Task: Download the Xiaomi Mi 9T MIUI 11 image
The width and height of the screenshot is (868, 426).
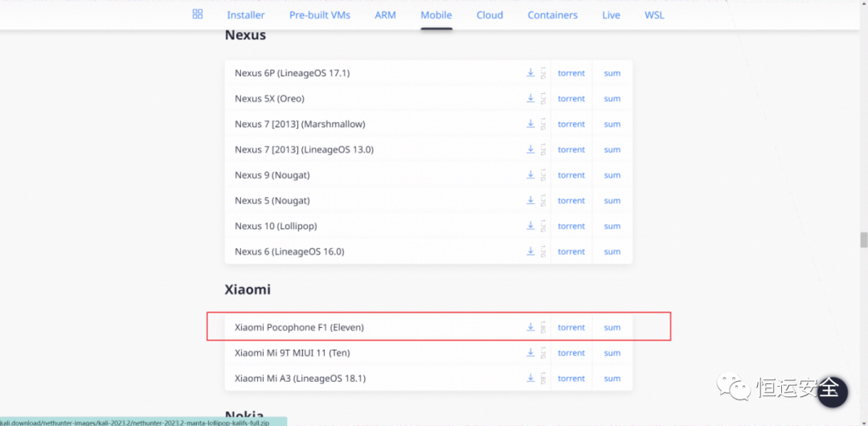Action: click(x=530, y=352)
